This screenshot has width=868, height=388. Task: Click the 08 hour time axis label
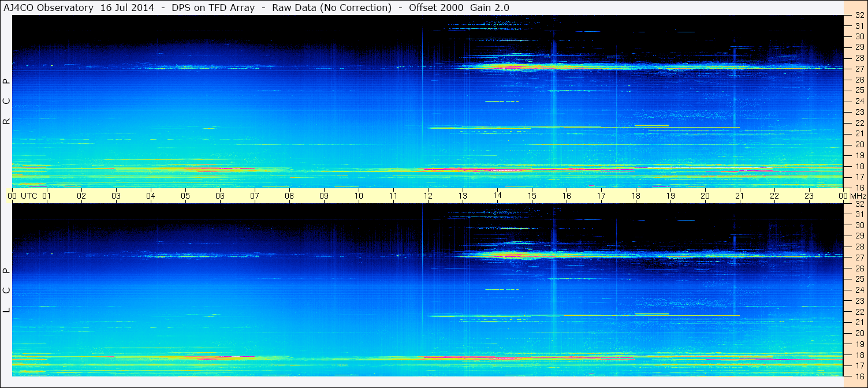289,196
